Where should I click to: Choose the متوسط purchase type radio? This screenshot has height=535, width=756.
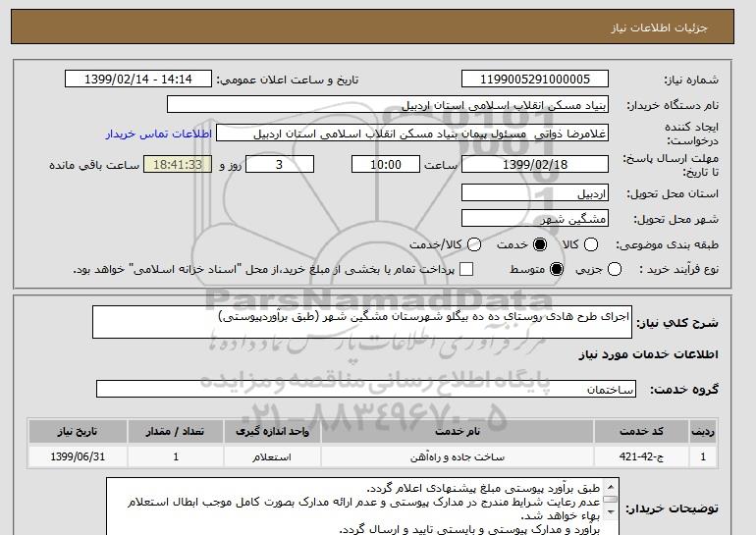point(557,269)
